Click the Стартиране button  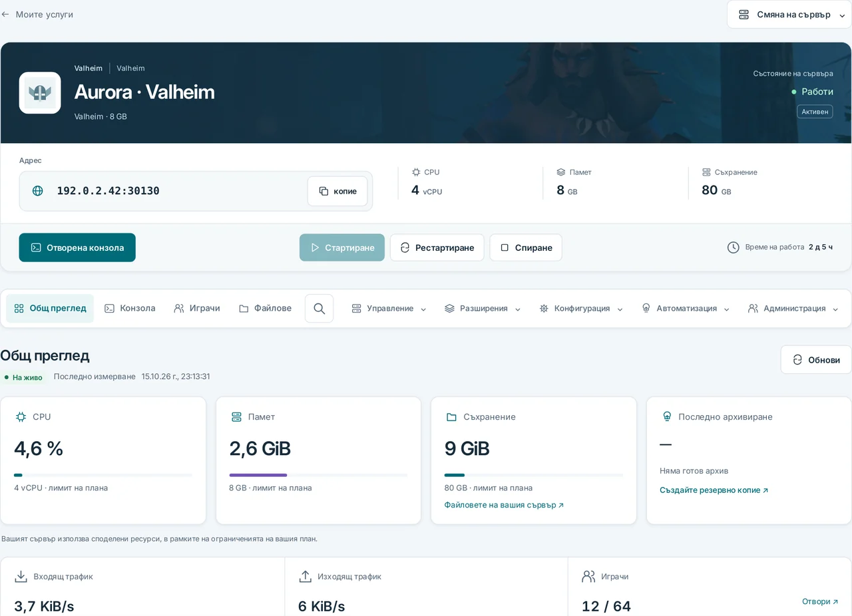(x=342, y=247)
